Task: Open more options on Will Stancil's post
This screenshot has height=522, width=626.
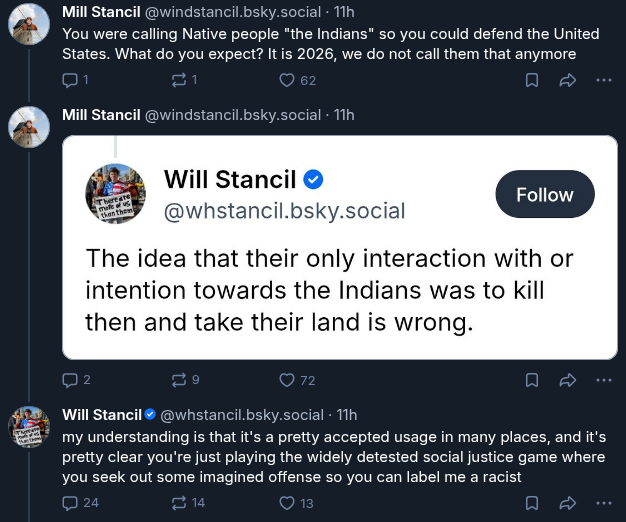Action: pos(603,503)
